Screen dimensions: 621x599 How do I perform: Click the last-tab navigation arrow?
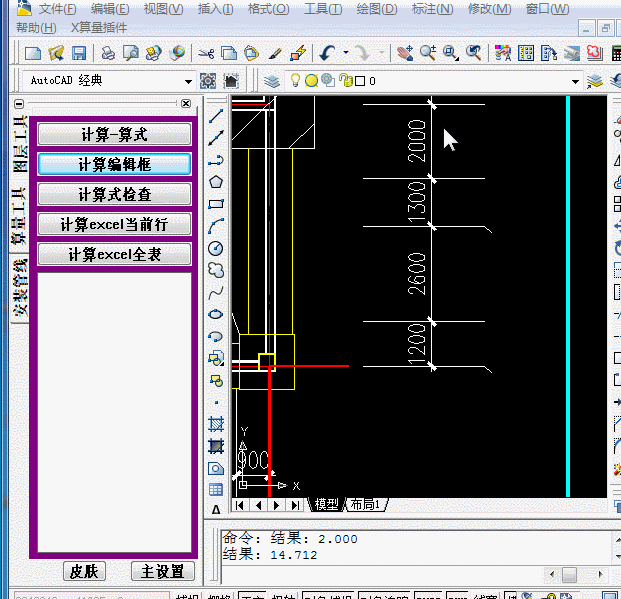pyautogui.click(x=295, y=505)
